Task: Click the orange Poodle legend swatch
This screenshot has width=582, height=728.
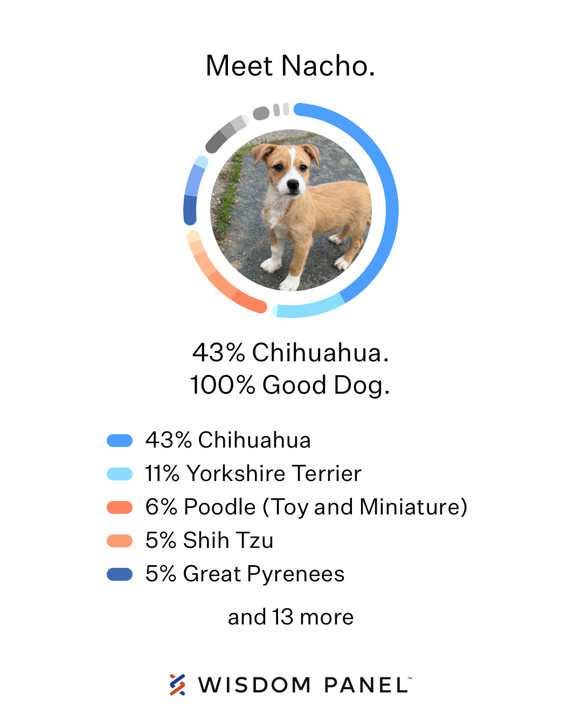Action: click(120, 507)
